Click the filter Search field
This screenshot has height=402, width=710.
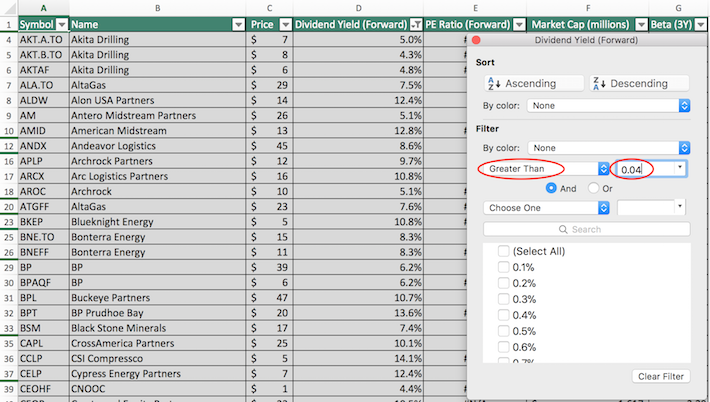point(586,229)
